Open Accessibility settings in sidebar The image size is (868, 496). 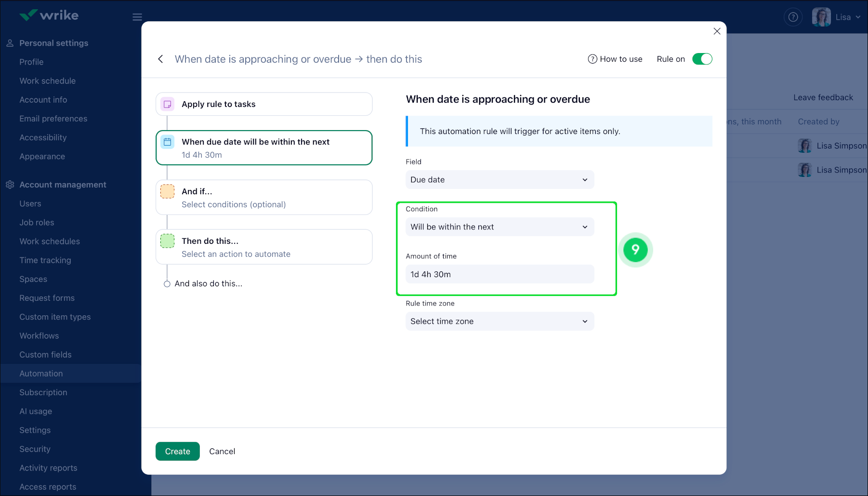pyautogui.click(x=43, y=137)
